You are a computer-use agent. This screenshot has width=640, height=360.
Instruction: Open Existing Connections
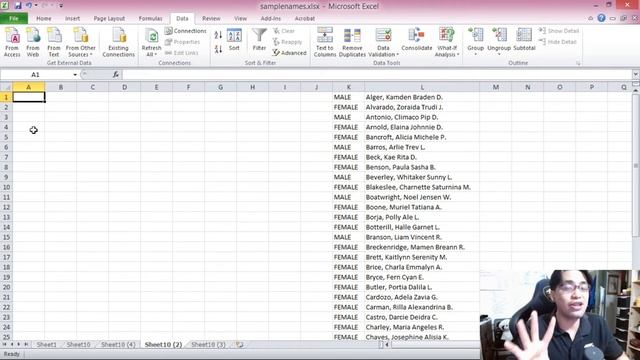coord(119,42)
